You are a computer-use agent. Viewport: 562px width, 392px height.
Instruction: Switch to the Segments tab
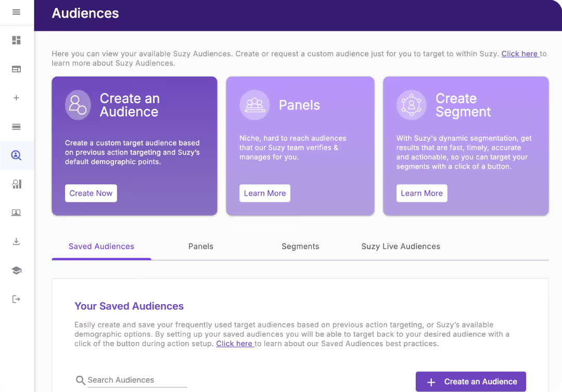[x=300, y=246]
